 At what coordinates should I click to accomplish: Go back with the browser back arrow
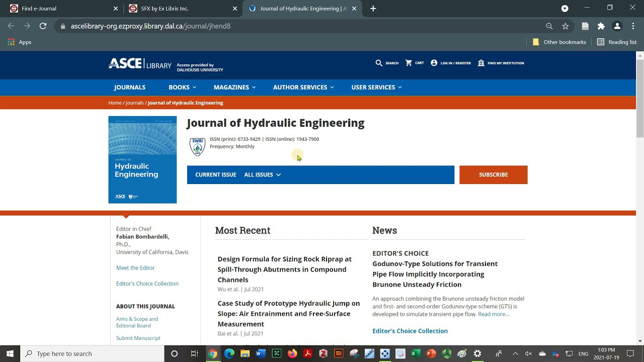11,26
